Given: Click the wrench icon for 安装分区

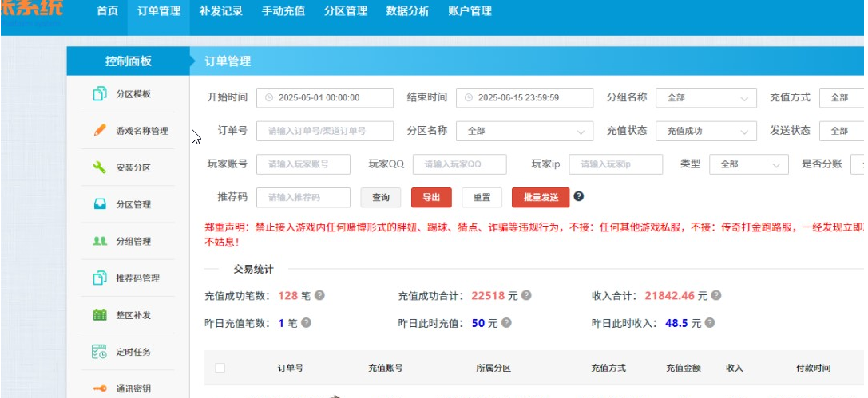Looking at the screenshot, I should point(100,167).
